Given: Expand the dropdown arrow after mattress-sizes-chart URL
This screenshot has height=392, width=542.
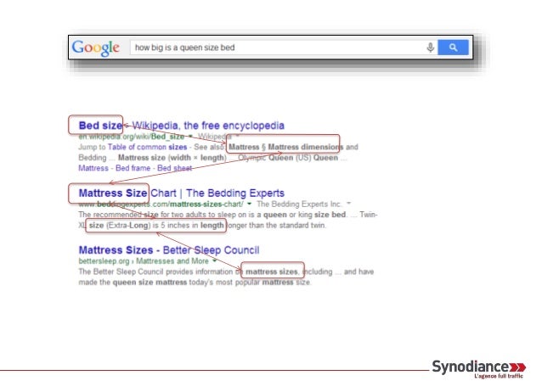Looking at the screenshot, I should (x=249, y=204).
